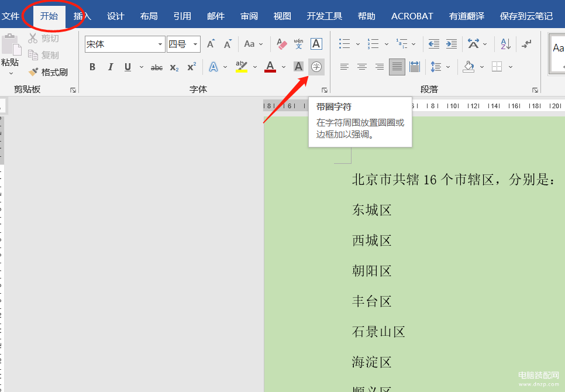Apply red font color
Viewport: 565px width, 392px height.
coord(270,67)
